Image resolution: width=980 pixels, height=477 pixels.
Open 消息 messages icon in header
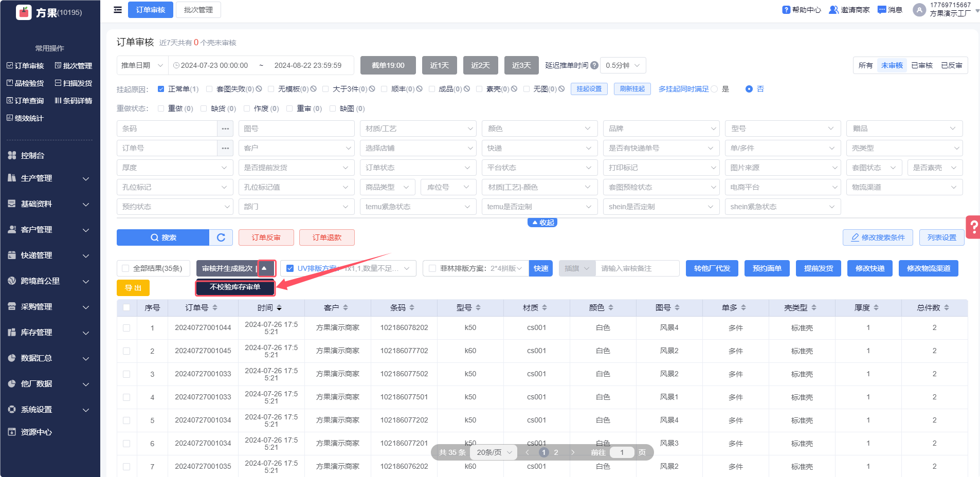click(882, 10)
